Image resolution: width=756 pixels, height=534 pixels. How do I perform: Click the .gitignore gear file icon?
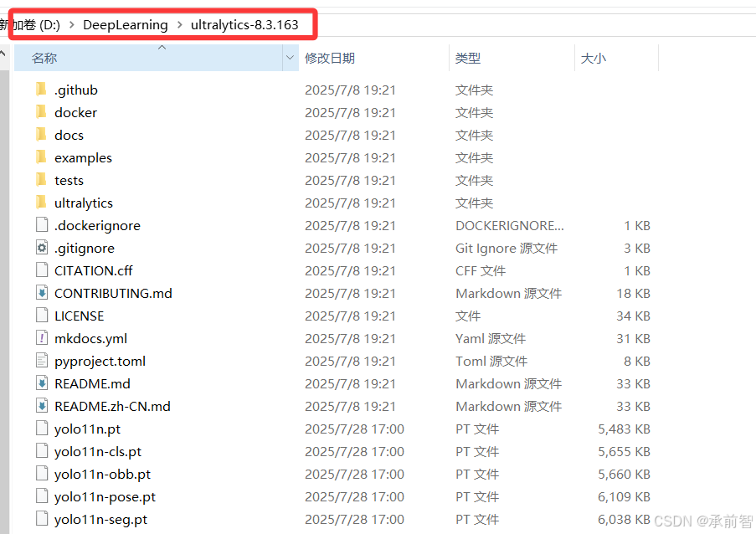tap(42, 248)
